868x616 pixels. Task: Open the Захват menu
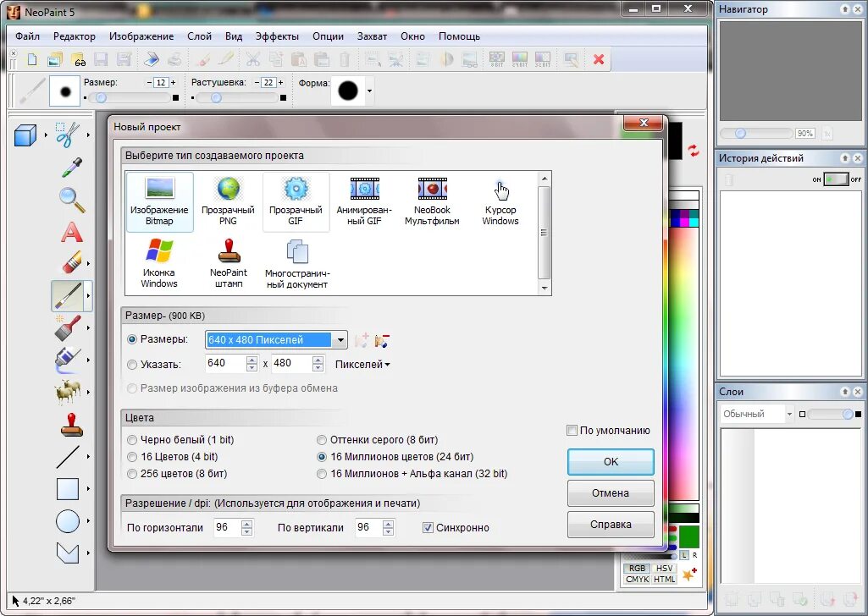point(372,36)
